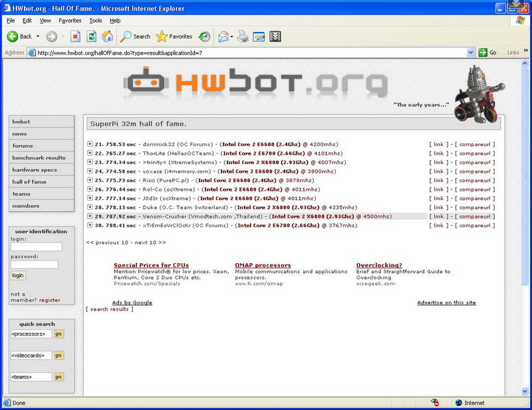
Task: Click the Windows flag logo
Action: [520, 21]
